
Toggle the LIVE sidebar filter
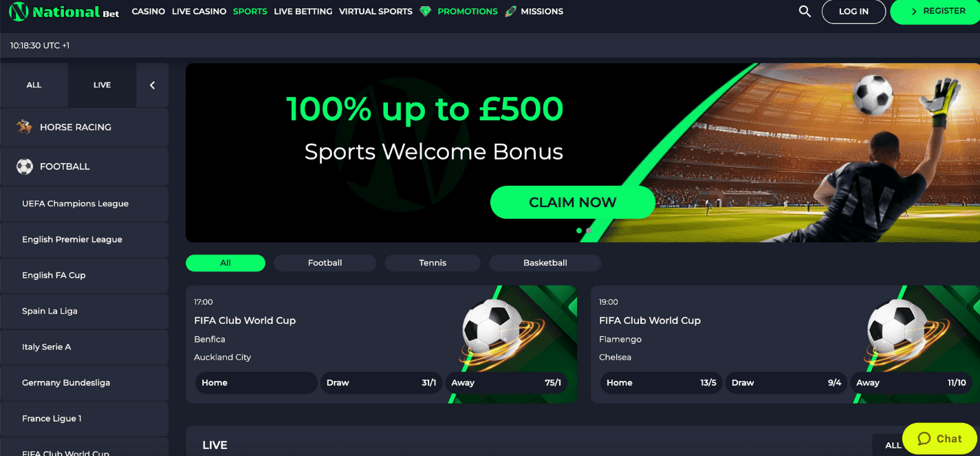(x=102, y=85)
